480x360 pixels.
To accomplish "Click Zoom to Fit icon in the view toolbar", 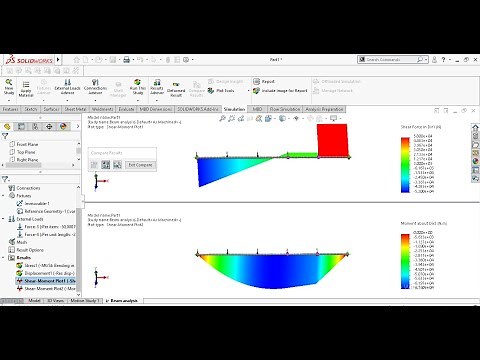I will click(x=222, y=118).
